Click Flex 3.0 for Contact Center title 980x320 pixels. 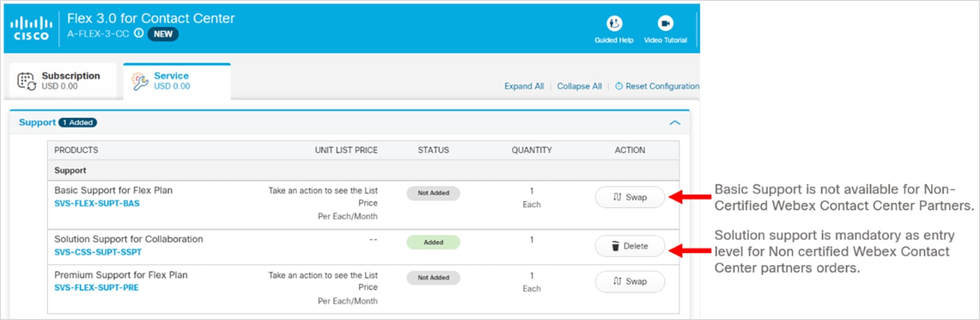[x=151, y=18]
